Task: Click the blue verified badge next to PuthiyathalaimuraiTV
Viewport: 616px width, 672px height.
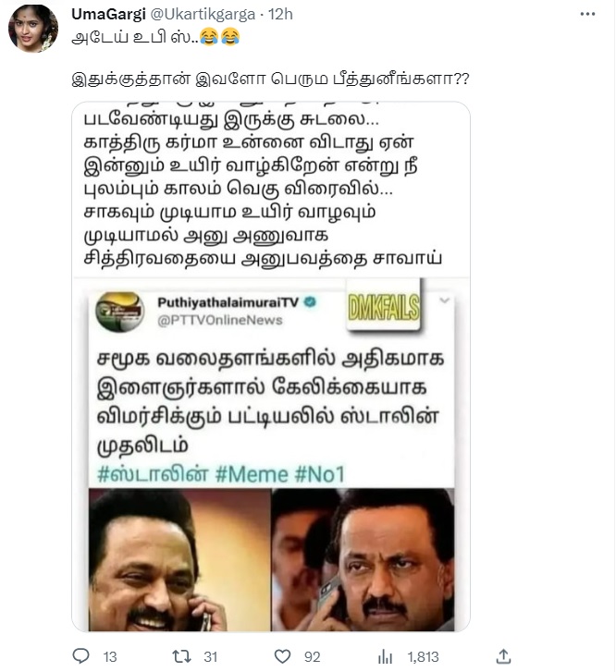Action: tap(310, 302)
